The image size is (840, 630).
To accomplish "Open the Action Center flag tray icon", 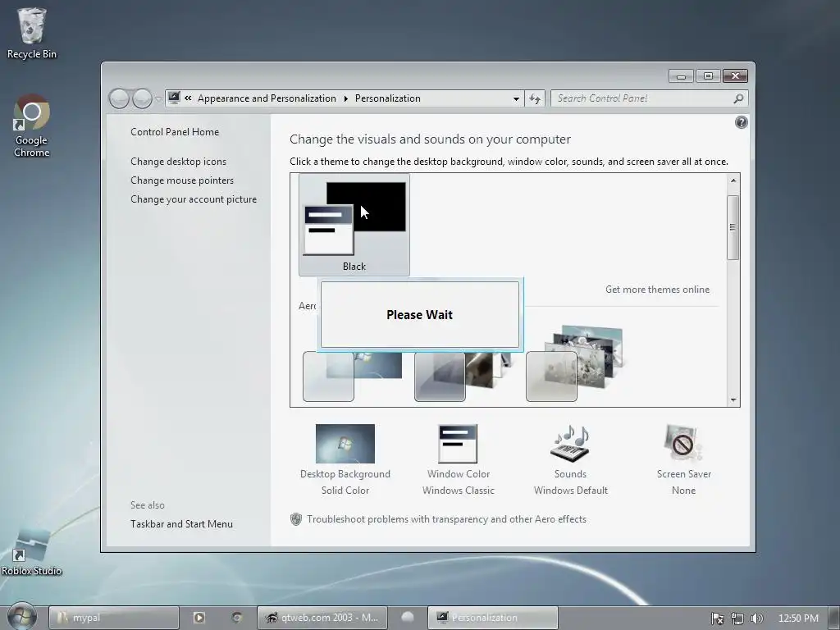I will [x=717, y=619].
